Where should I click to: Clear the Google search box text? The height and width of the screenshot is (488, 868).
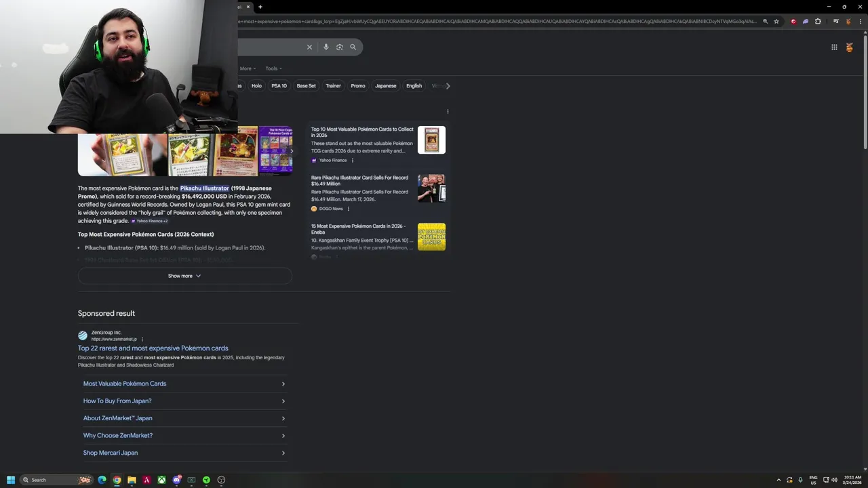pos(309,47)
